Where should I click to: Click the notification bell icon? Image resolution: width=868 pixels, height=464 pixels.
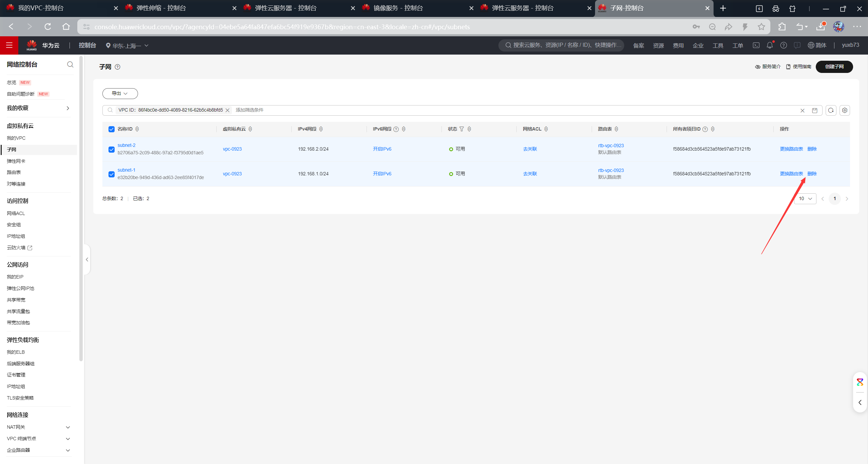click(x=770, y=45)
